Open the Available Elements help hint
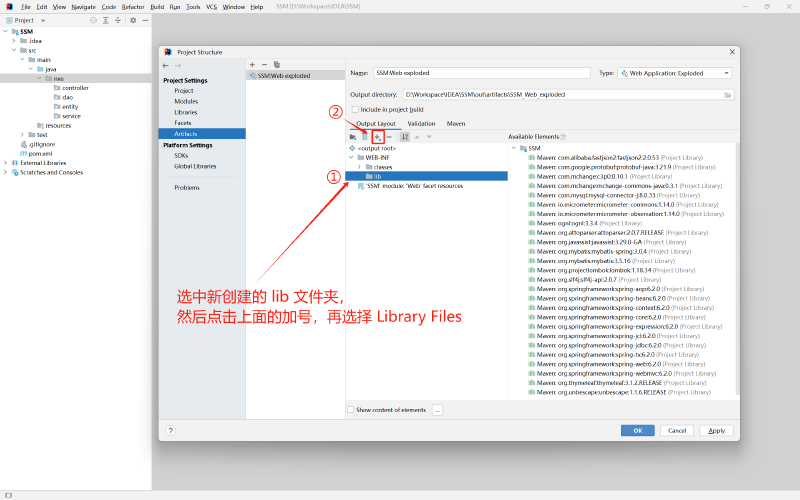 (563, 137)
